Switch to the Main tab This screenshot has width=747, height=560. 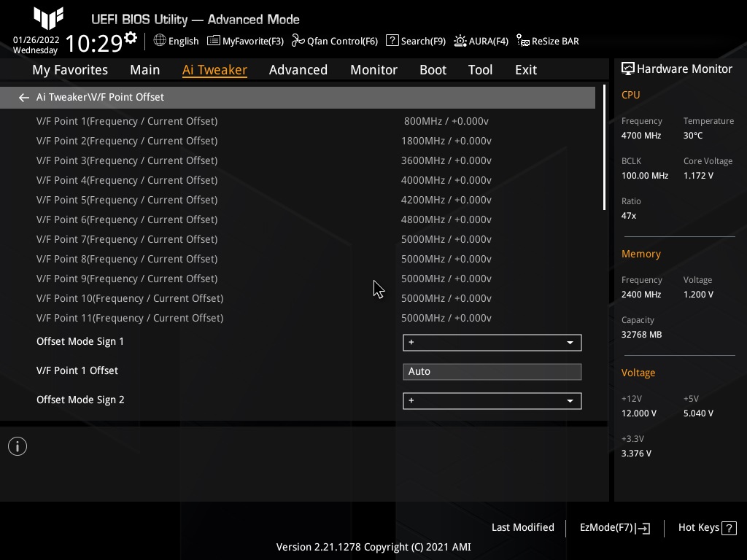pyautogui.click(x=145, y=69)
